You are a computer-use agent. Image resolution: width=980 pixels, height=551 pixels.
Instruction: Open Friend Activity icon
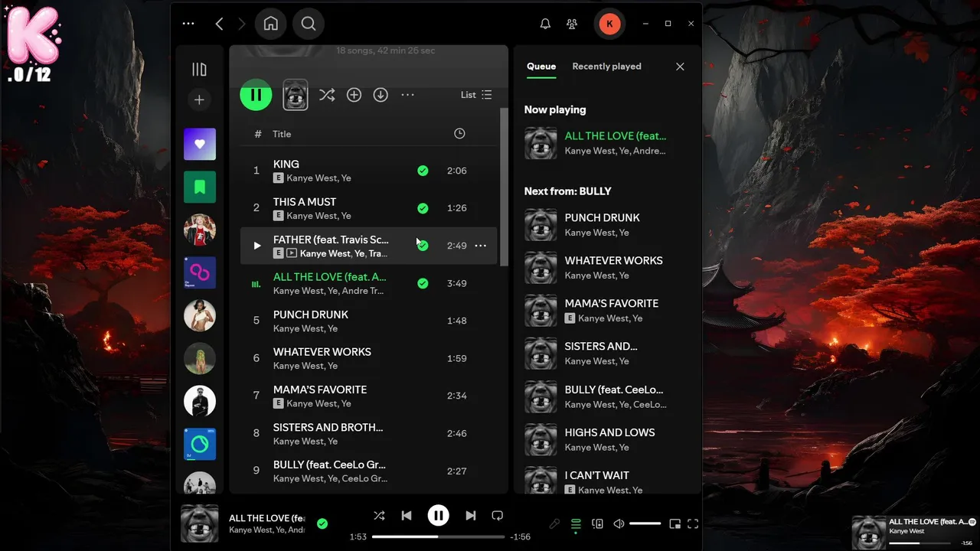point(572,24)
